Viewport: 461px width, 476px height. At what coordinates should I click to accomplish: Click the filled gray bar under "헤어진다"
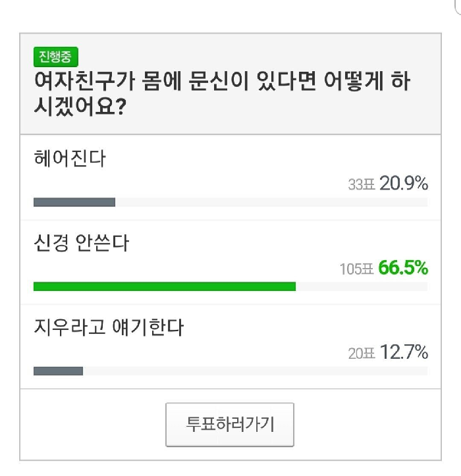(x=74, y=202)
